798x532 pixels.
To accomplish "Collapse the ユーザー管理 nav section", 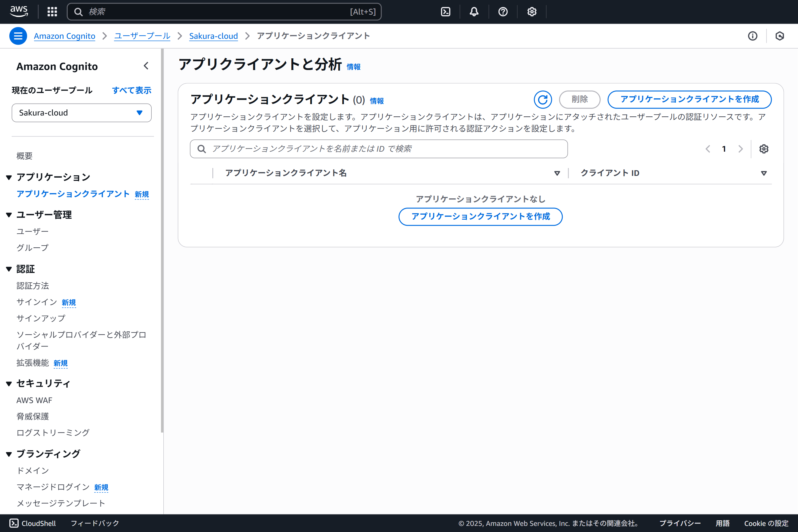I will click(9, 215).
